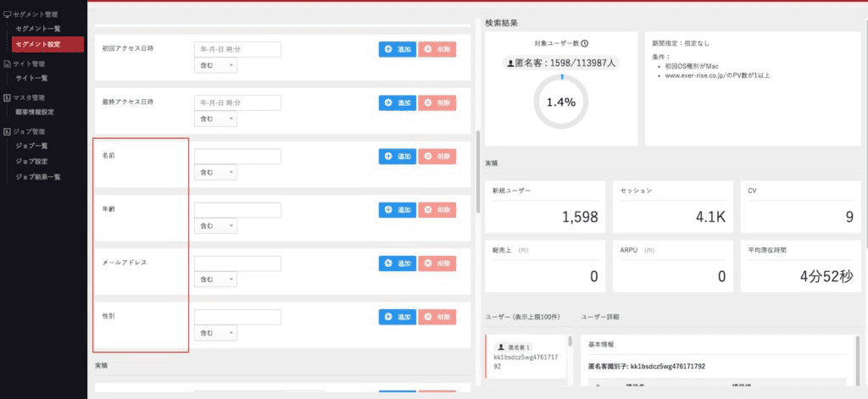Open セグメント一覧 in the sidebar

point(38,29)
